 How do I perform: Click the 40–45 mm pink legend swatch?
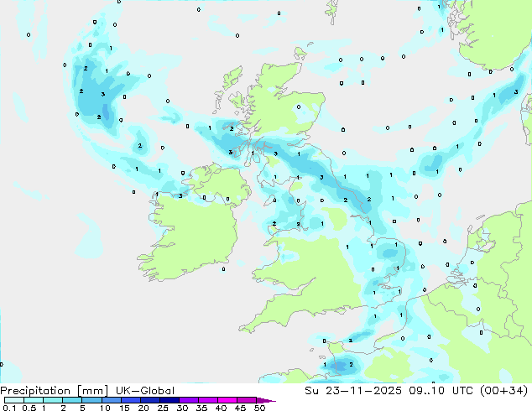tap(227, 400)
